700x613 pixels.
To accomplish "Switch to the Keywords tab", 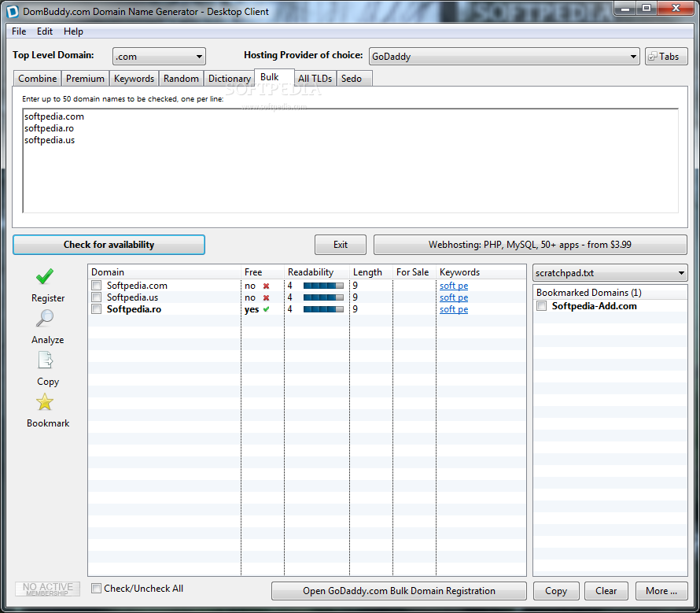I will [134, 79].
